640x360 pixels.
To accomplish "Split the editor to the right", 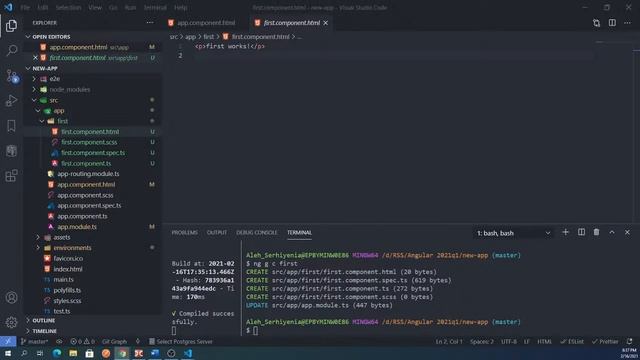I will point(612,23).
